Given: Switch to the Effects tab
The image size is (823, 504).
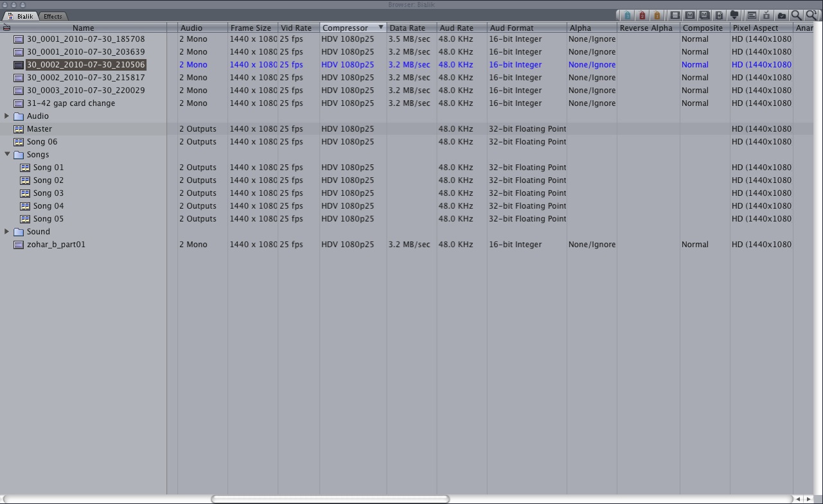Looking at the screenshot, I should (x=53, y=16).
